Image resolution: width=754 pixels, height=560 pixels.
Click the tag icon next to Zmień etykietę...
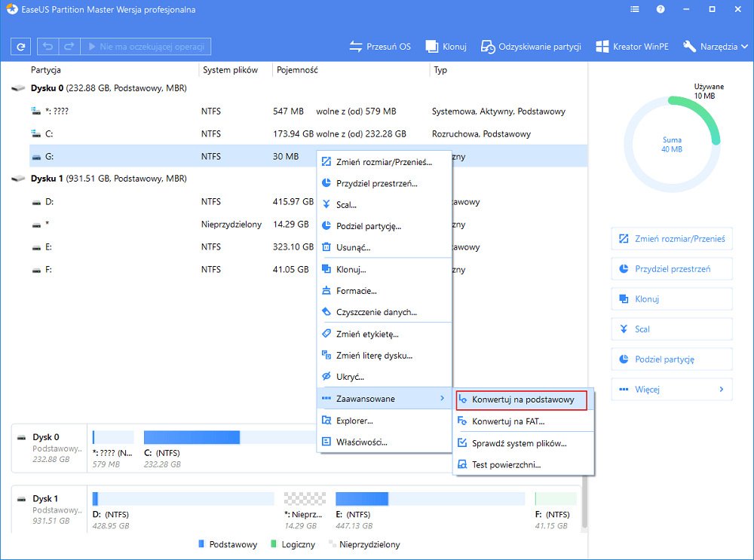click(326, 334)
